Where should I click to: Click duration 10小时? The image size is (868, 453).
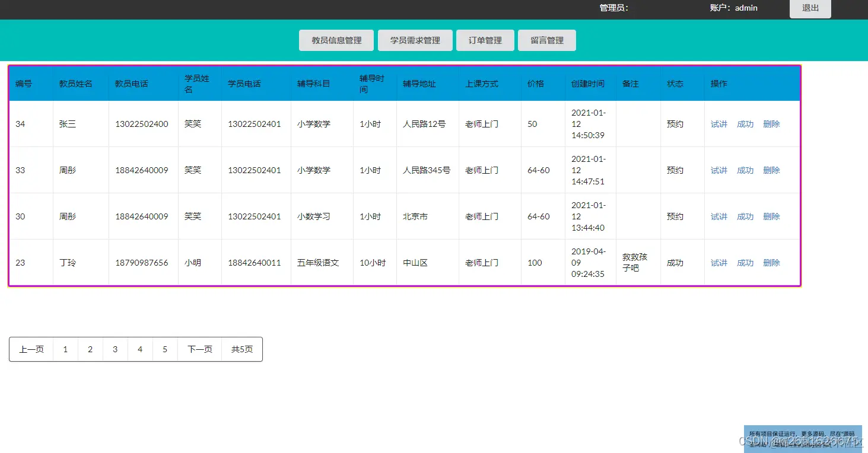coord(373,263)
